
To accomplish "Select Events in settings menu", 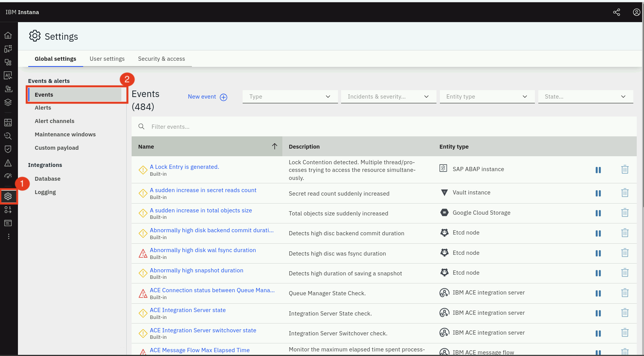I will [75, 95].
